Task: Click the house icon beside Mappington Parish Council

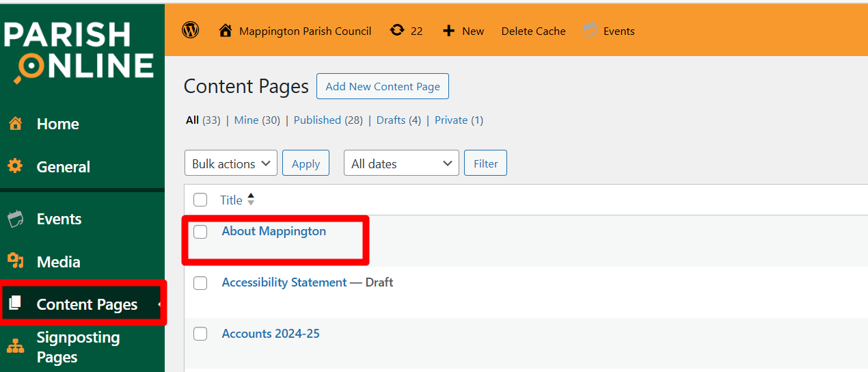Action: click(226, 31)
